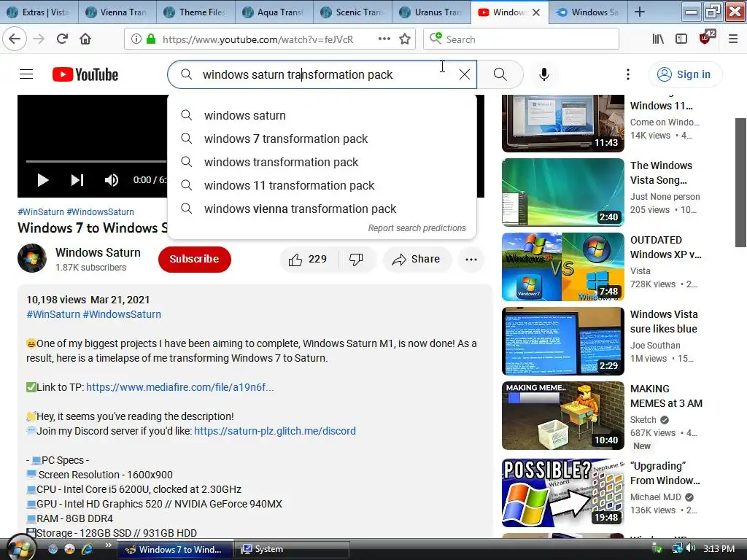
Task: Expand quick launch overflow chevron
Action: (x=108, y=545)
